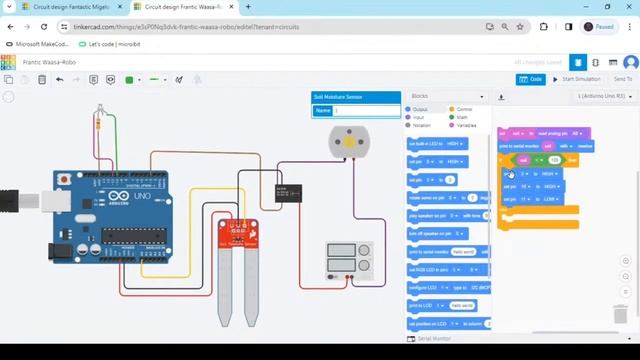Viewport: 640px width, 360px height.
Task: Open the Microsoft MakeCode bookmark
Action: click(x=37, y=44)
